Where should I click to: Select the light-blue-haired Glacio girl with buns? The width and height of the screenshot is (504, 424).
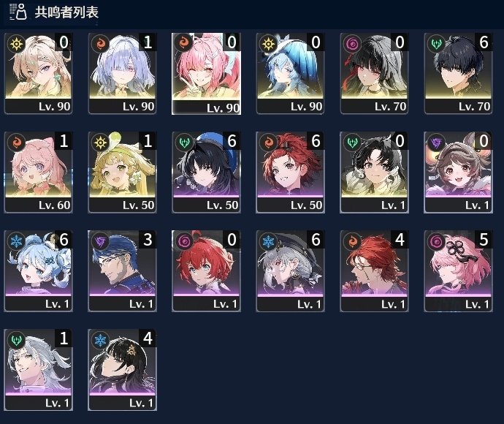(38, 271)
